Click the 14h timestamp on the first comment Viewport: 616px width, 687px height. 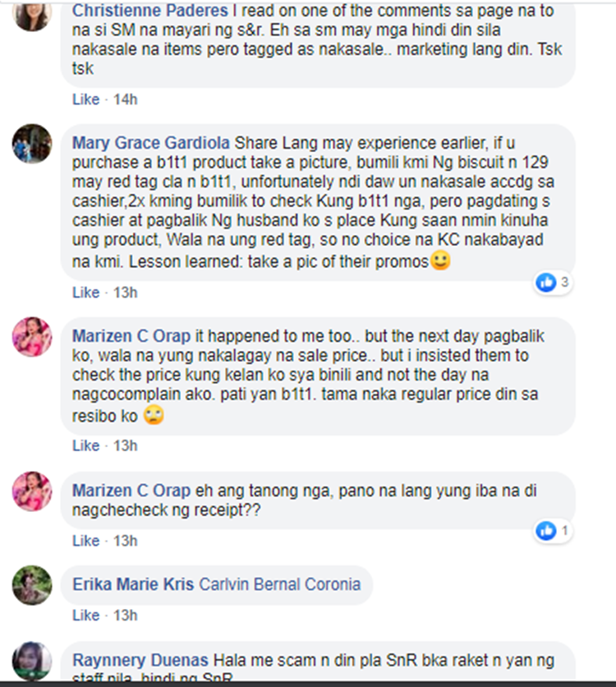[125, 99]
